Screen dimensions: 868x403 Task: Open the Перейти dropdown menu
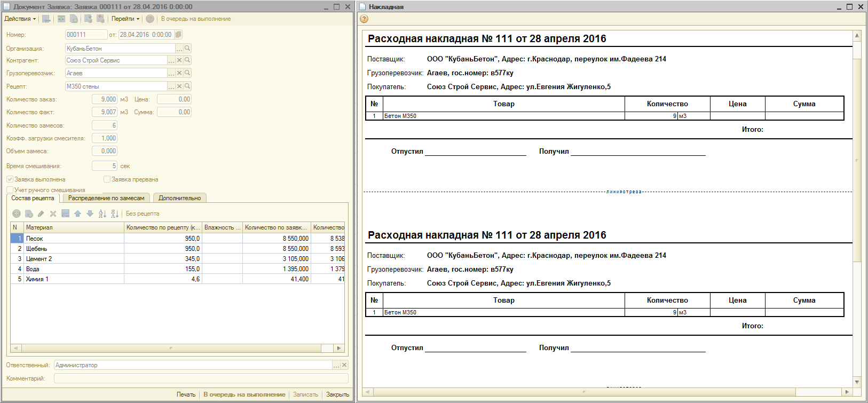pos(125,19)
